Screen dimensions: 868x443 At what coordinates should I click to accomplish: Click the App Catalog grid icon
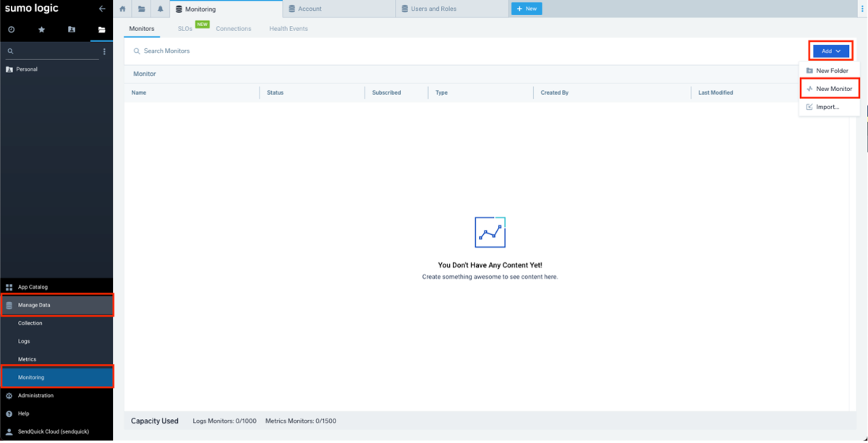[x=9, y=287]
